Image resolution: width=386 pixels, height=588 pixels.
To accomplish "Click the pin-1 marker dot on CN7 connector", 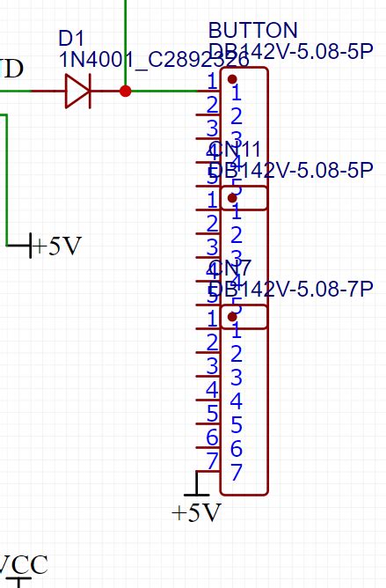I will (232, 317).
